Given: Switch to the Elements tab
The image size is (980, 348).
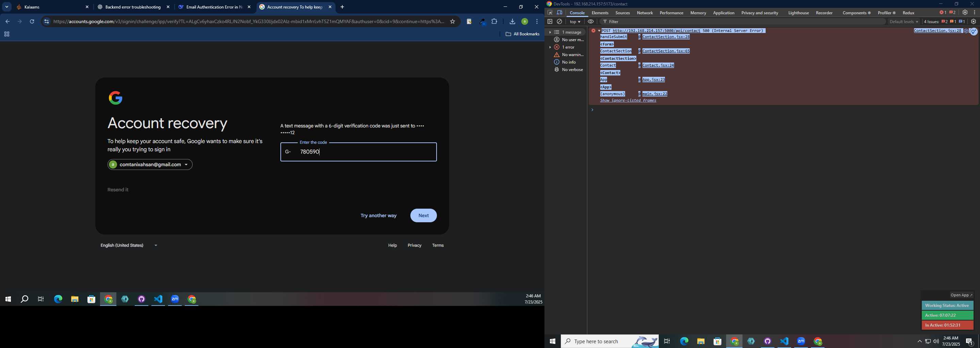Looking at the screenshot, I should [600, 13].
